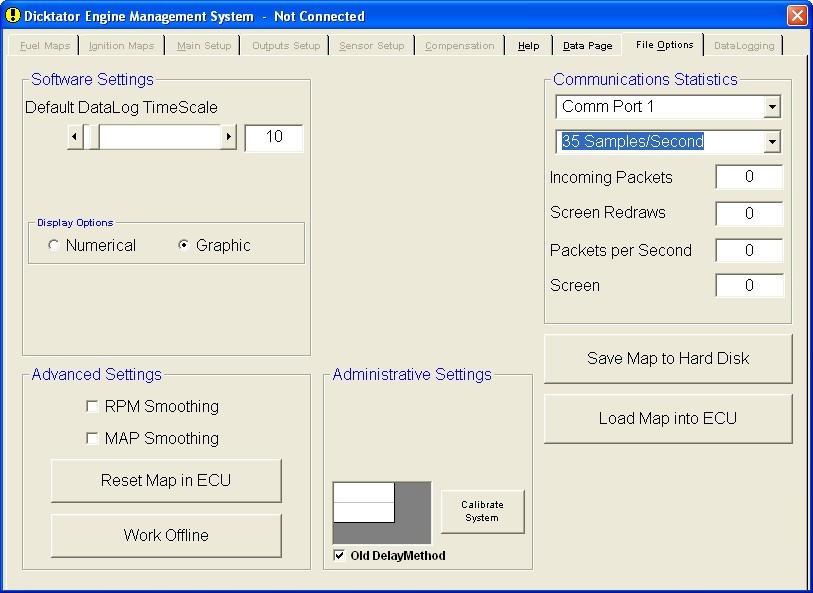
Task: Click the File Options tab
Action: 664,45
